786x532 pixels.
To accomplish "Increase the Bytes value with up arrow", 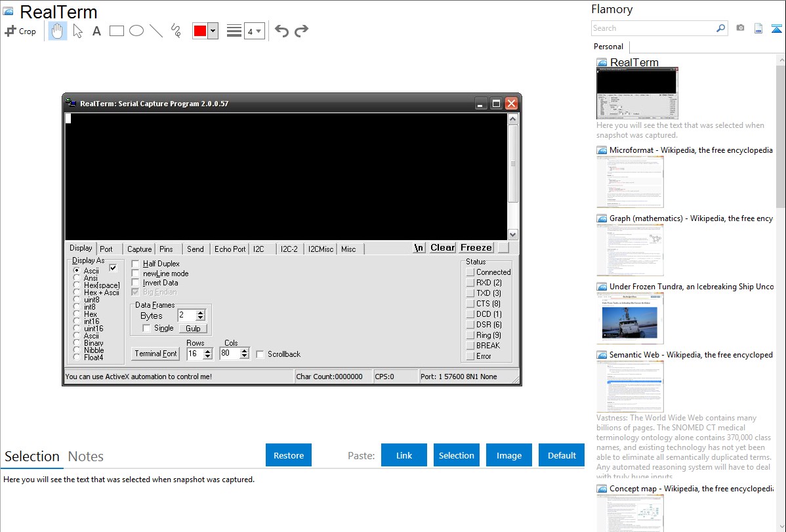I will point(201,312).
